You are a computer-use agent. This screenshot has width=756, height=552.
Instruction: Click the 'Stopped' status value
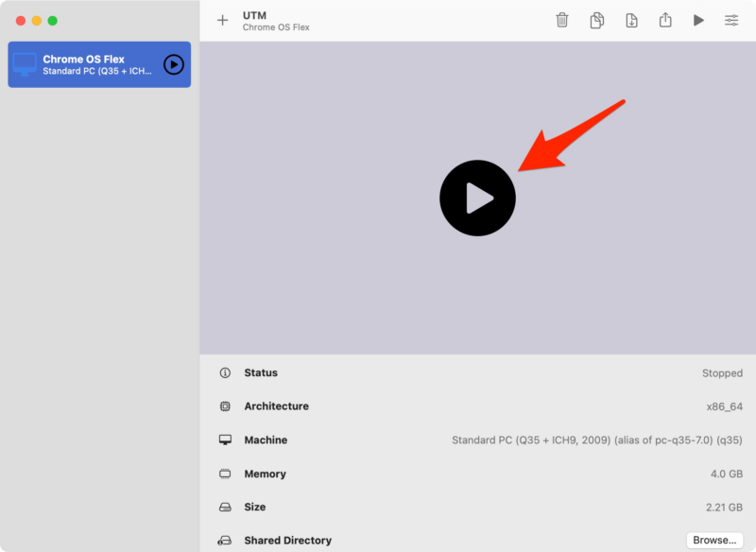point(722,373)
